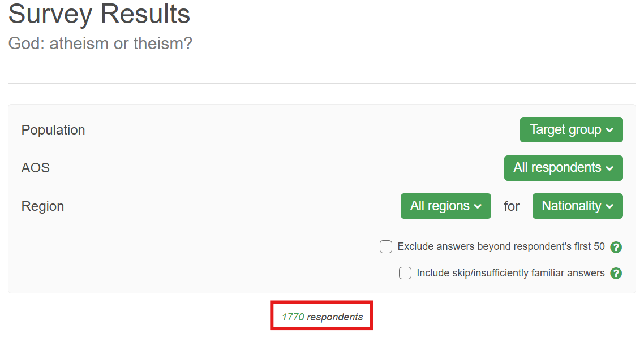Click the Population label
The width and height of the screenshot is (644, 338).
point(53,130)
